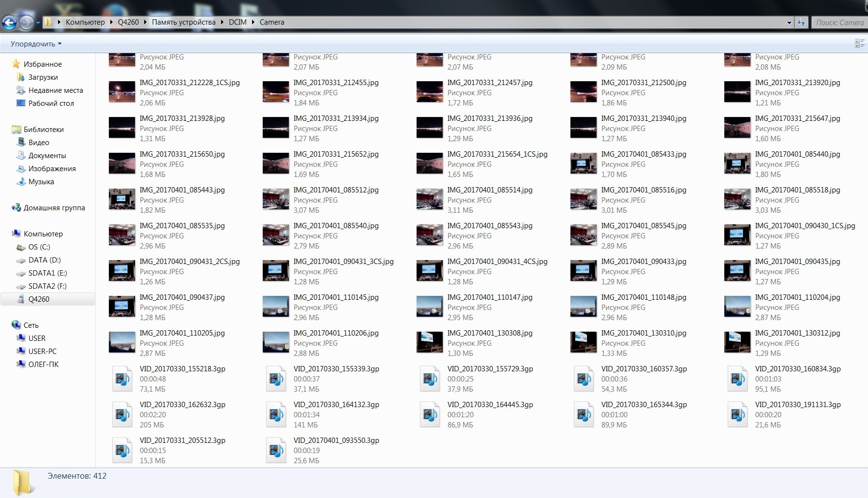Open the Видео library in sidebar

(x=39, y=143)
